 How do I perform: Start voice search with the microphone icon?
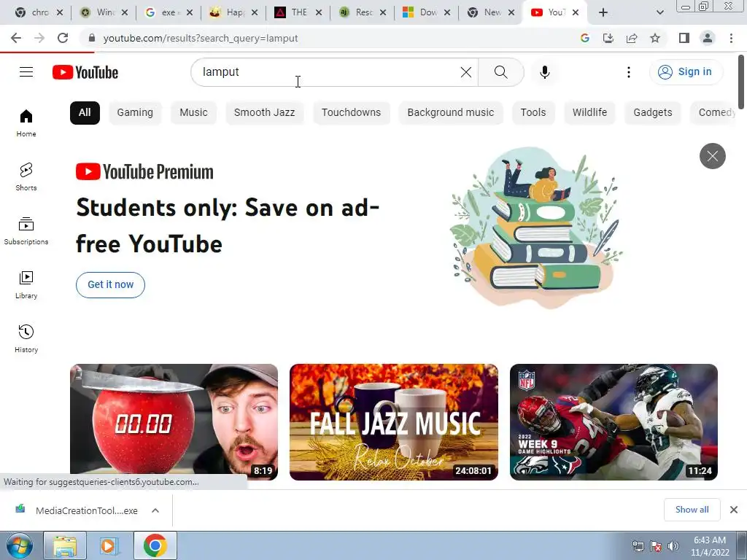544,72
